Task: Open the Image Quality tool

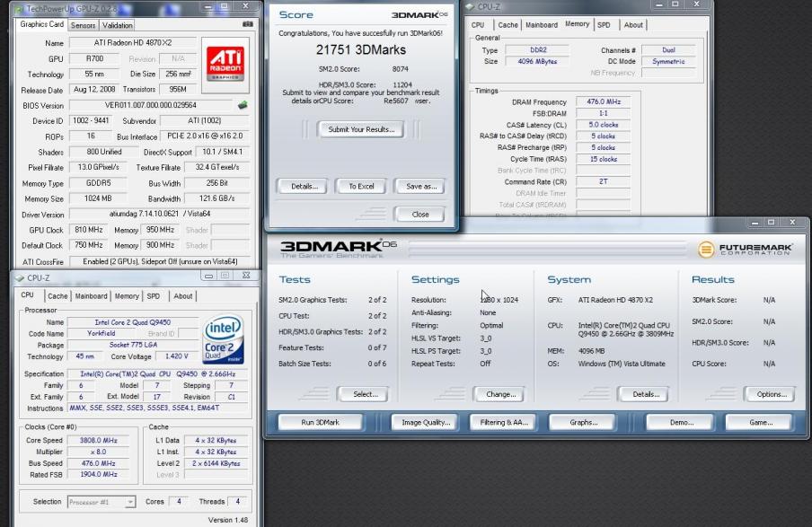Action: [x=426, y=423]
